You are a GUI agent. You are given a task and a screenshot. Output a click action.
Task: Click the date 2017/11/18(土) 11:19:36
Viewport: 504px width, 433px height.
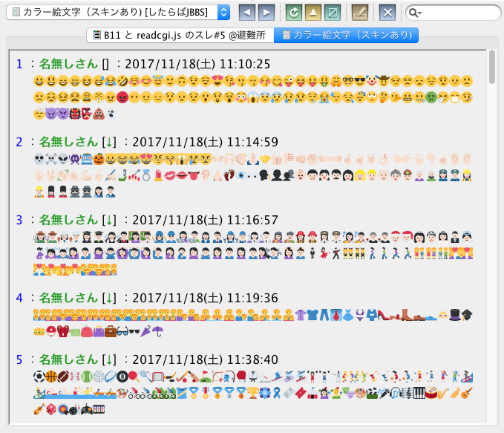pyautogui.click(x=205, y=298)
